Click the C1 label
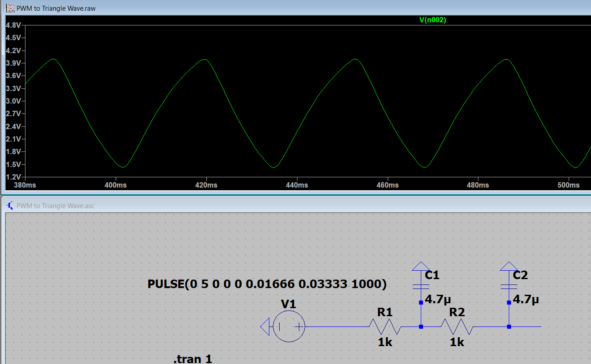Screen dimensions: 591x364 click(x=432, y=275)
